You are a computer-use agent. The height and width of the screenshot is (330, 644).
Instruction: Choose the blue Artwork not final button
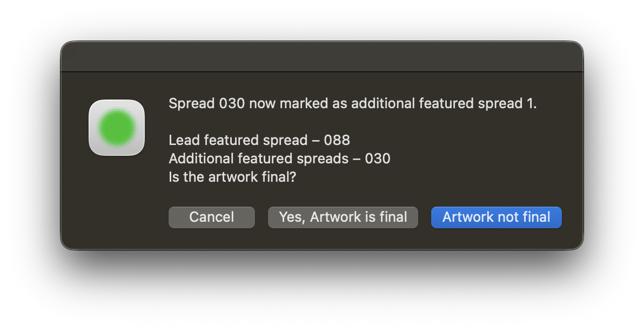(x=496, y=217)
